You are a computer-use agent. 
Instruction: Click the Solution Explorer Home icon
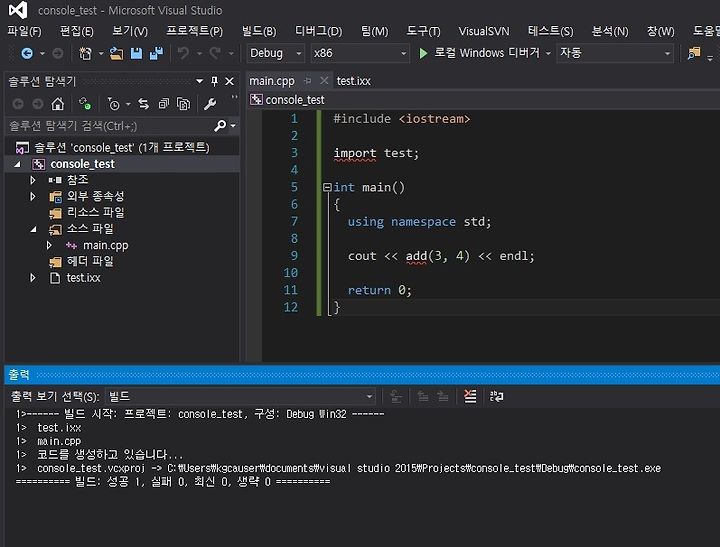57,104
